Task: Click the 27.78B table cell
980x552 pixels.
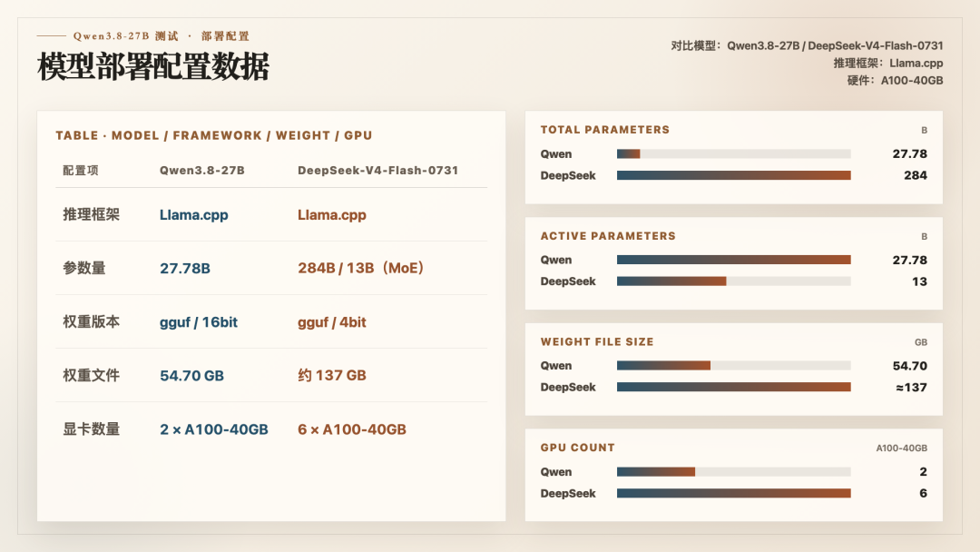Action: pyautogui.click(x=185, y=268)
